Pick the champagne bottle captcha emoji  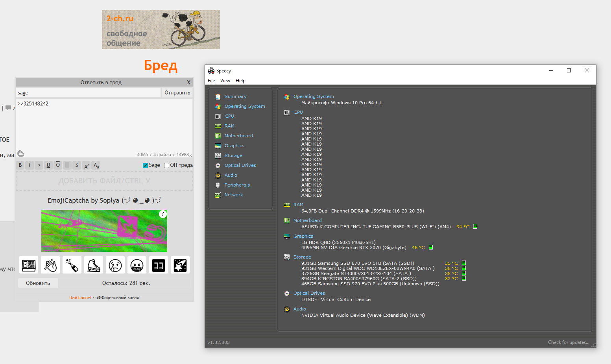[72, 265]
